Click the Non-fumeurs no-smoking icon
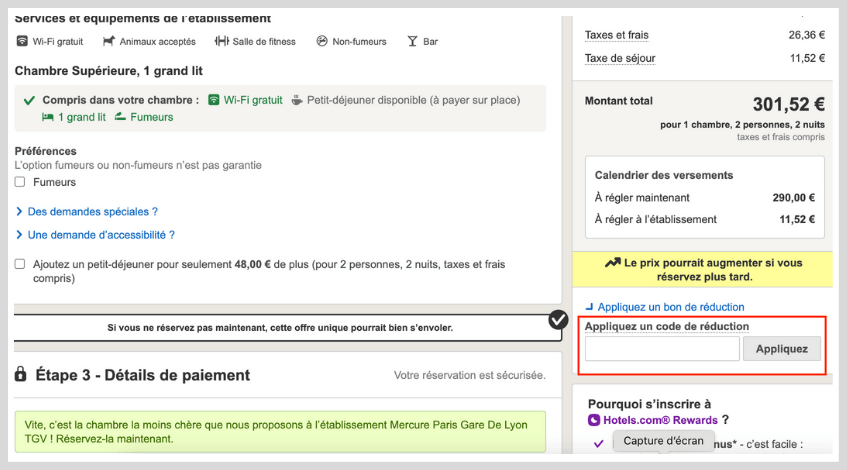847x470 pixels. tap(322, 41)
